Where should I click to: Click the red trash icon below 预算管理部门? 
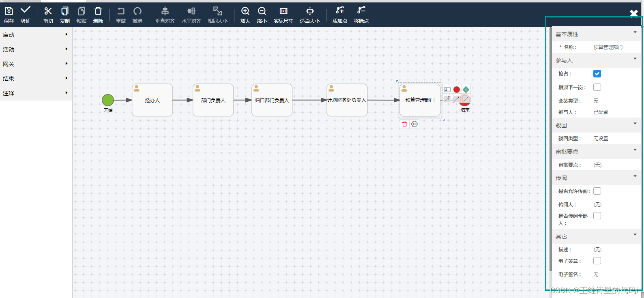coord(404,124)
